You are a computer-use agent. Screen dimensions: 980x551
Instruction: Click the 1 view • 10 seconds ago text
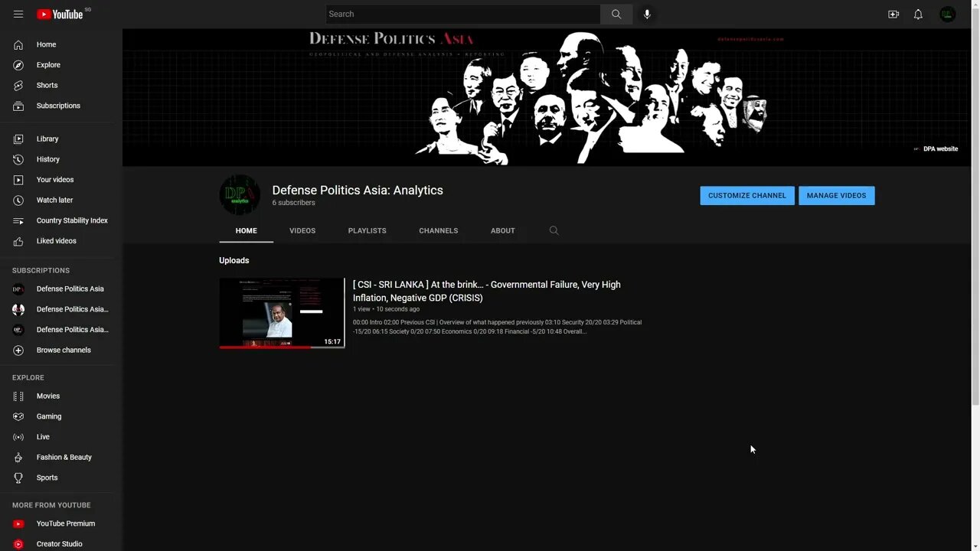pos(386,309)
